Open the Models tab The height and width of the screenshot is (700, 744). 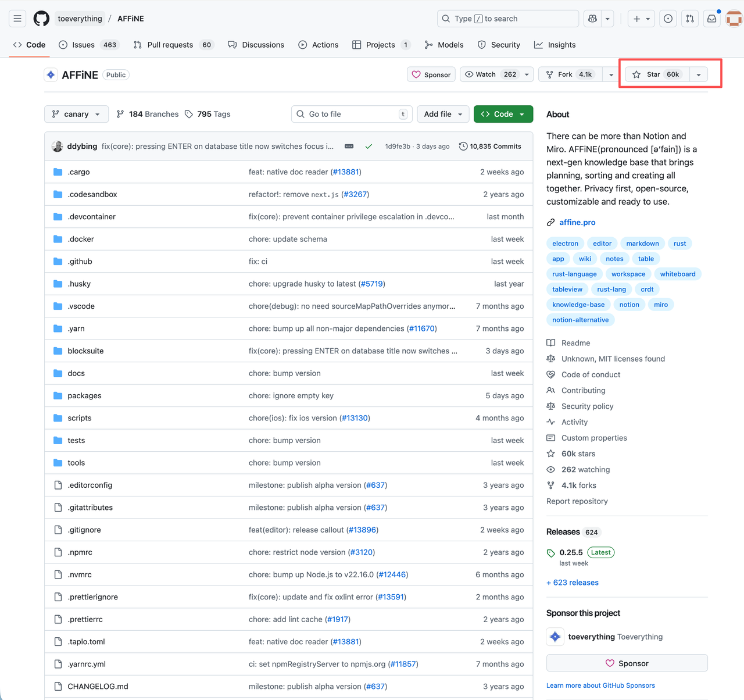pos(444,45)
